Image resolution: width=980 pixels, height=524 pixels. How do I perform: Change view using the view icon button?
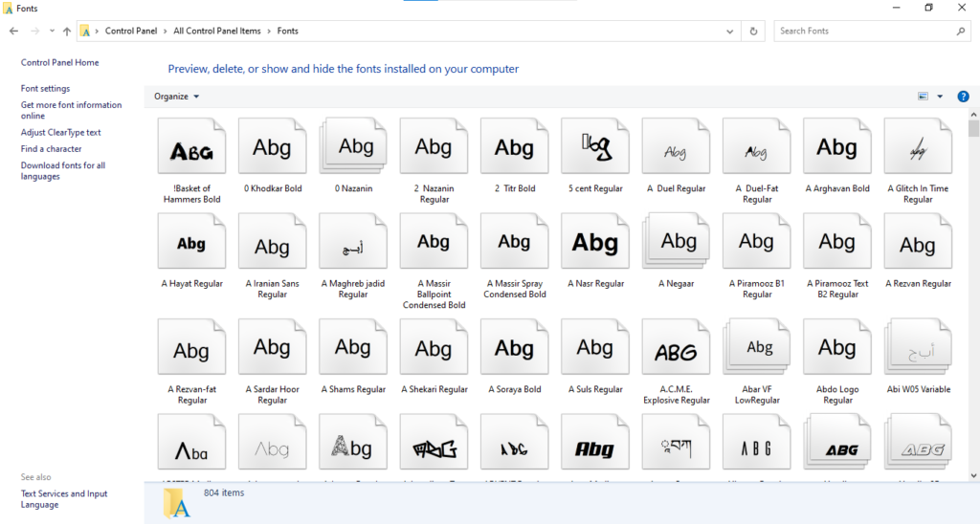point(924,97)
